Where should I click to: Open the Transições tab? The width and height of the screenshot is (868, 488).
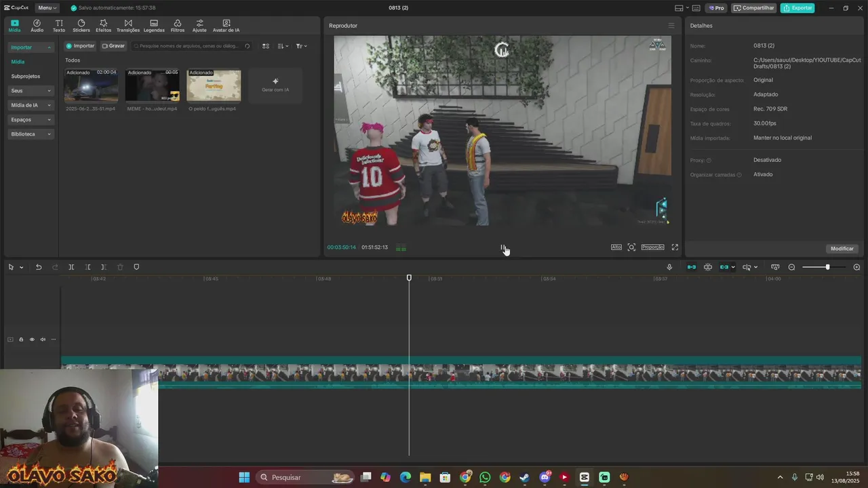128,26
